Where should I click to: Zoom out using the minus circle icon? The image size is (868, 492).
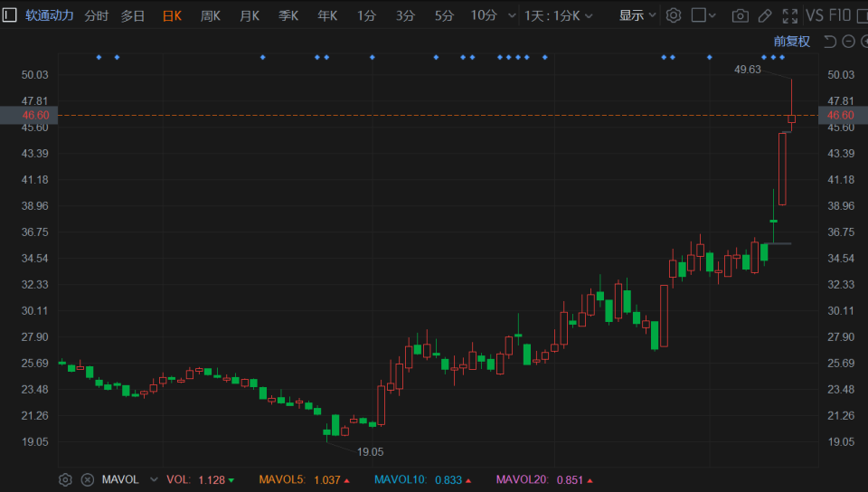pyautogui.click(x=848, y=42)
